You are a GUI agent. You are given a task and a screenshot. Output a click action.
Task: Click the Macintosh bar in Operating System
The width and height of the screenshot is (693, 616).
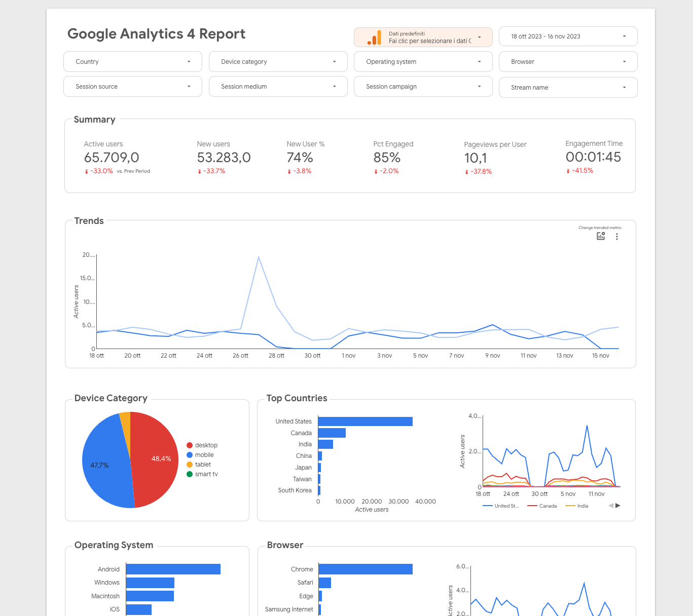click(x=150, y=596)
